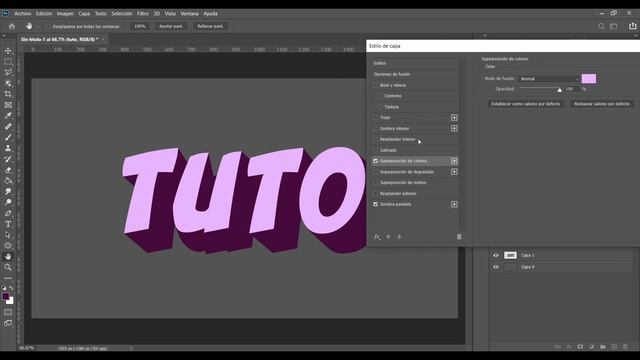Enable the Contorno checkbox
Image resolution: width=640 pixels, height=360 pixels.
(x=380, y=96)
